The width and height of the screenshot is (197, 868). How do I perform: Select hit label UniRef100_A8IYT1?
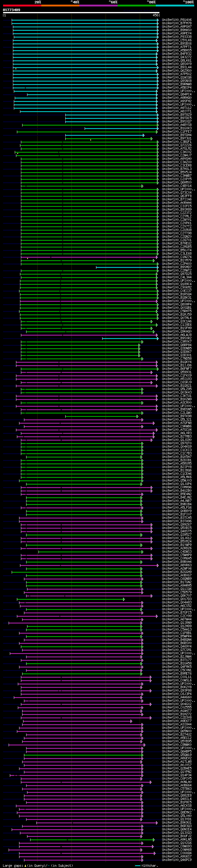click(x=177, y=111)
